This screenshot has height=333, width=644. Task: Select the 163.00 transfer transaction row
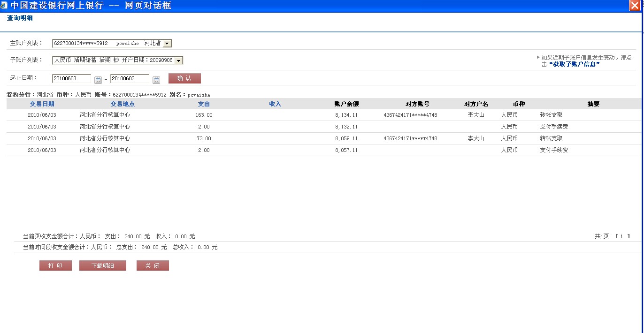coord(204,115)
